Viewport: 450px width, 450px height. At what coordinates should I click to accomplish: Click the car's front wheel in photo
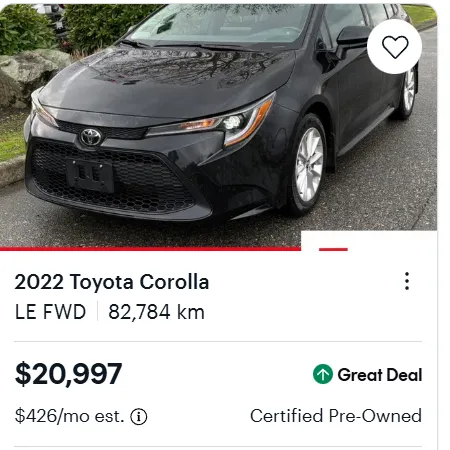click(308, 165)
